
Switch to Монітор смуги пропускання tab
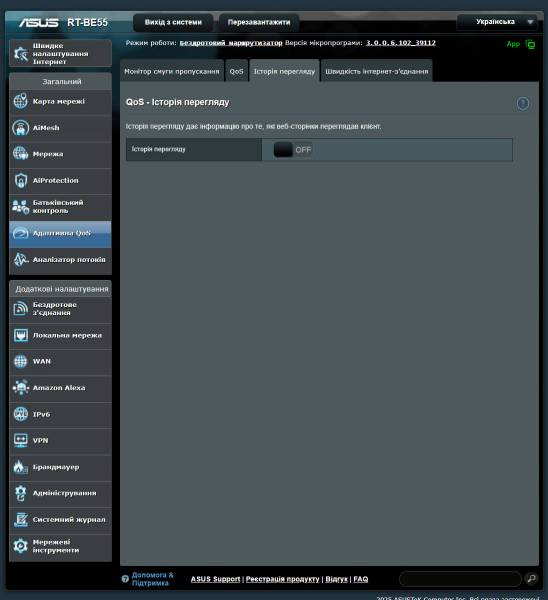pyautogui.click(x=172, y=71)
